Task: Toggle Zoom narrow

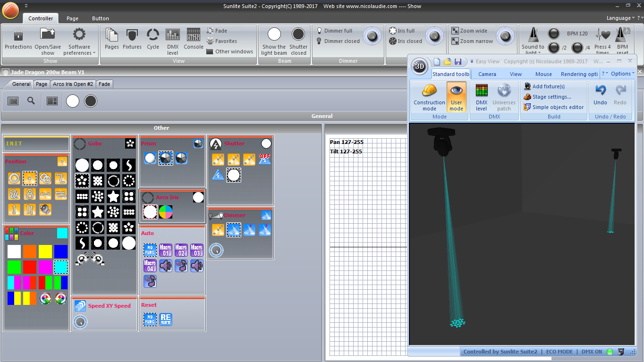Action: click(473, 41)
